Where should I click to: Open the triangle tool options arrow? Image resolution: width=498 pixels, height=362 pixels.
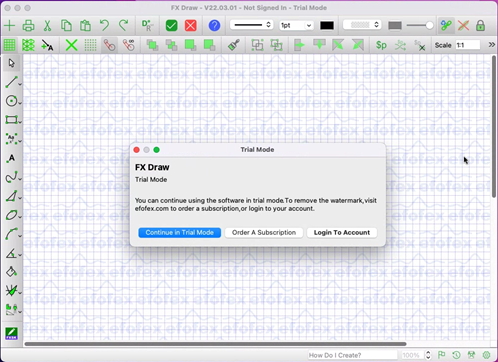[x=20, y=198]
